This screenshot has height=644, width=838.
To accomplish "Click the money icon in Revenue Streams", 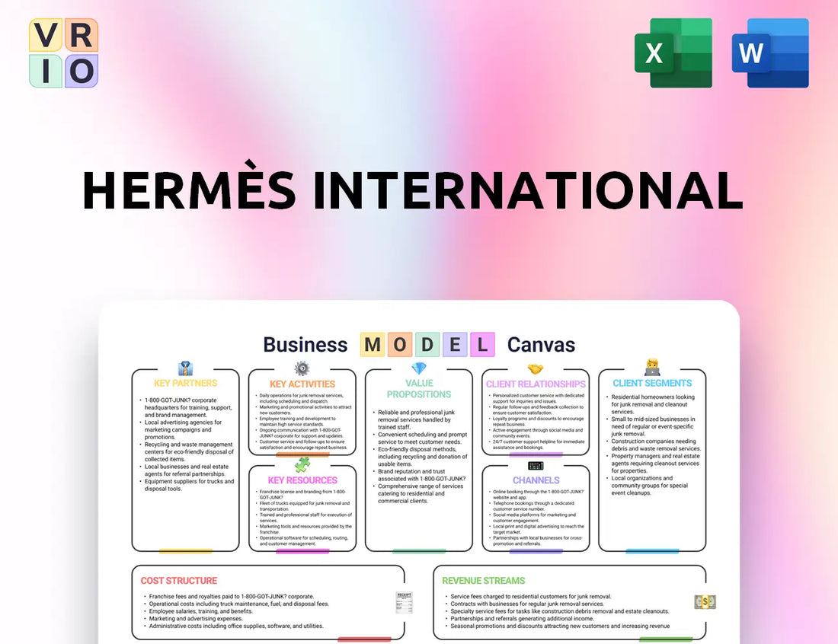I will click(705, 602).
